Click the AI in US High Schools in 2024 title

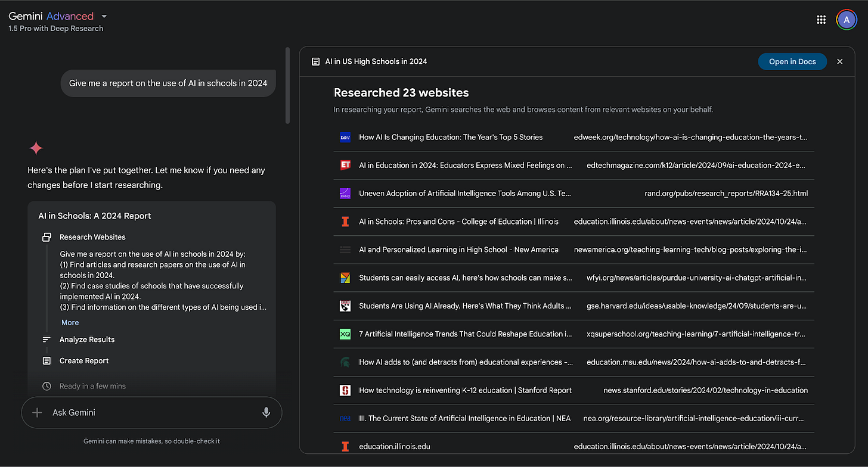click(376, 61)
